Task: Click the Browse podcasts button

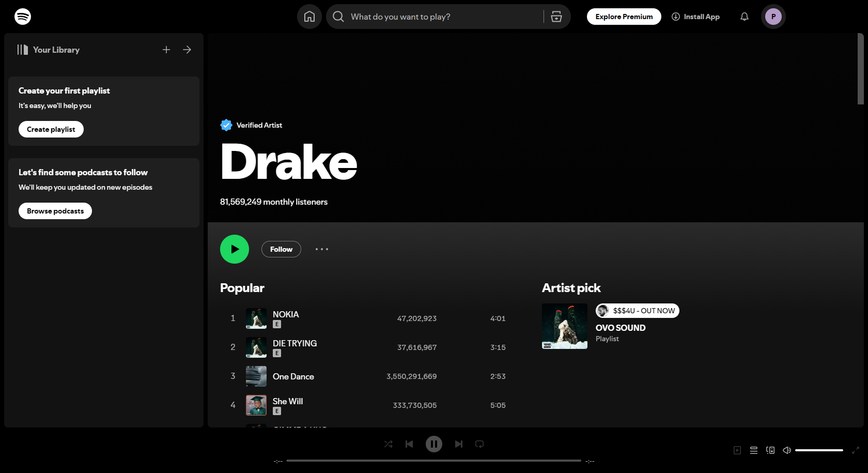Action: pos(55,211)
